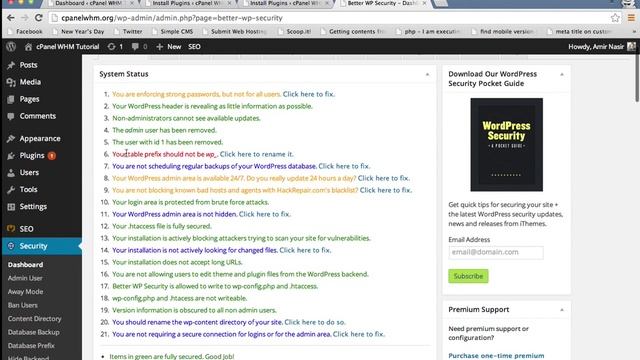
Task: Click the Email Address input field
Action: [x=496, y=252]
